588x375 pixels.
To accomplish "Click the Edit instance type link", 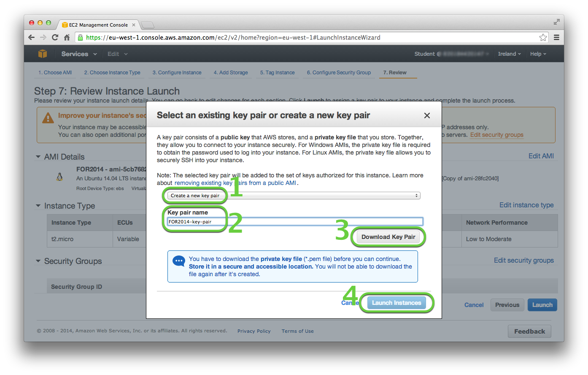I will click(526, 205).
